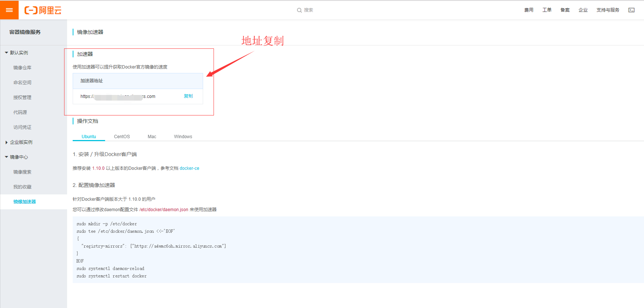Focus the top search field
This screenshot has height=308, width=644.
point(308,10)
